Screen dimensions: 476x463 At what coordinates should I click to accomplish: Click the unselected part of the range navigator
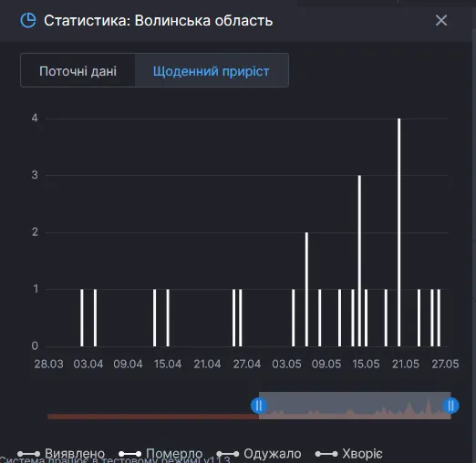click(153, 417)
